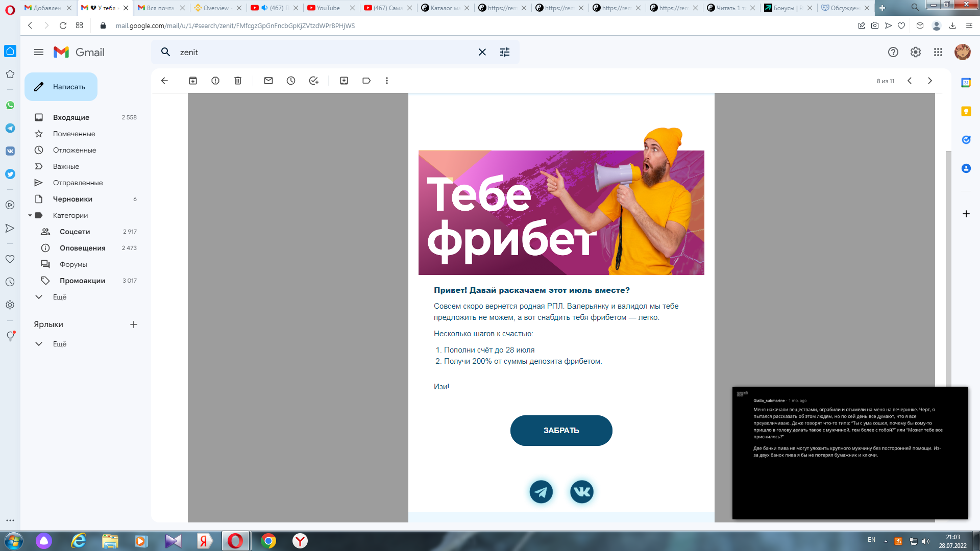
Task: Report this email as spam
Action: pyautogui.click(x=215, y=81)
